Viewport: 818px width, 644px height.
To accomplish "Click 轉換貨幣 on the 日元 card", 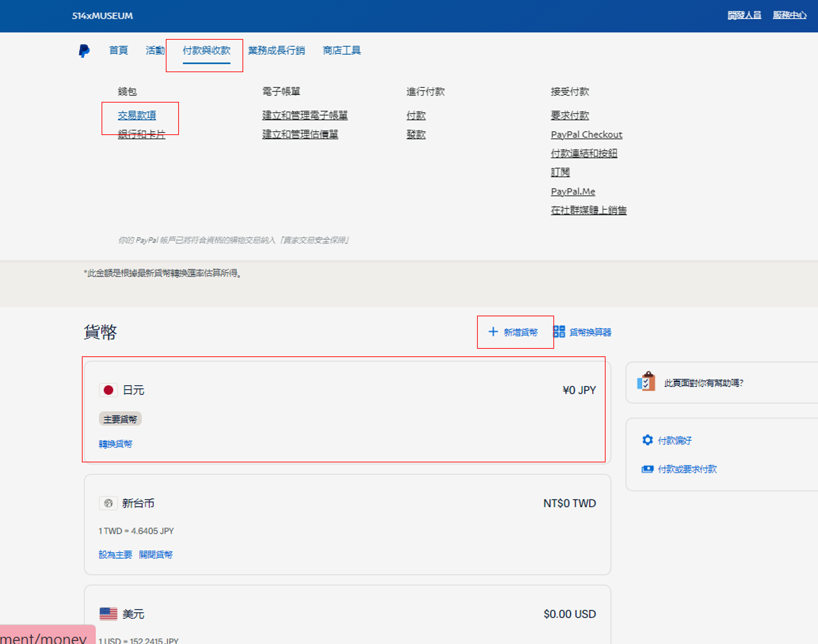I will click(116, 444).
